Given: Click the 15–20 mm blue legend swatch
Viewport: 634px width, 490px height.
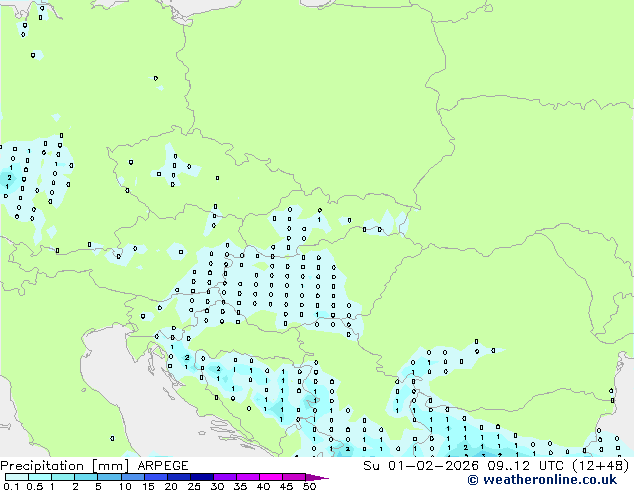Looking at the screenshot, I should [x=155, y=477].
